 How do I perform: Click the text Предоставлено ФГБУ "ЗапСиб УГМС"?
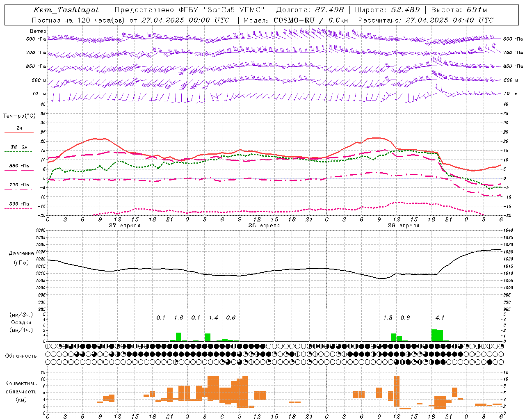point(189,10)
